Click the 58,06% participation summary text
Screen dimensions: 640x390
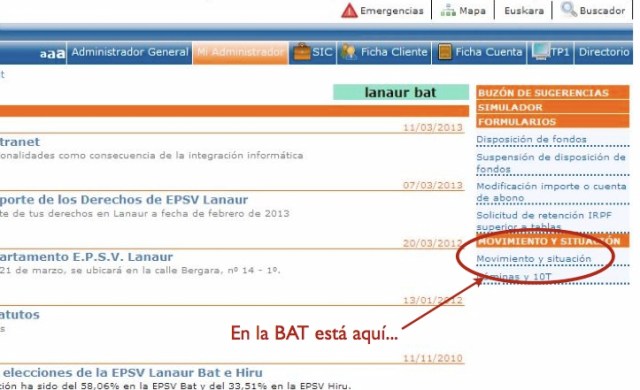[x=176, y=386]
